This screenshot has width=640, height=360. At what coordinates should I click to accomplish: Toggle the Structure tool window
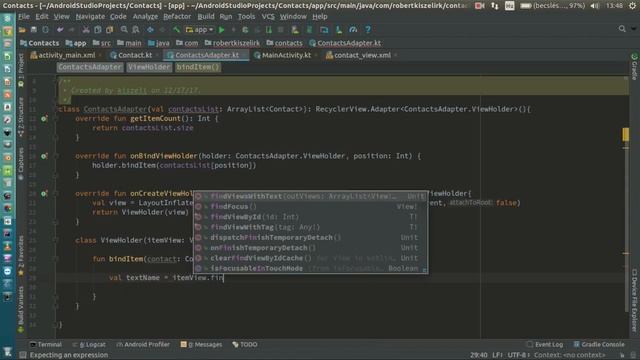click(x=21, y=117)
